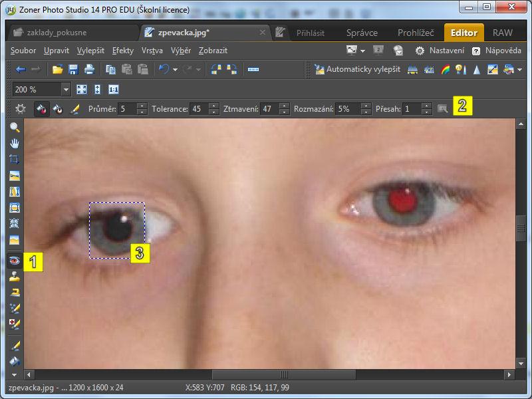Open the Výběr menu
The image size is (532, 399).
[180, 51]
